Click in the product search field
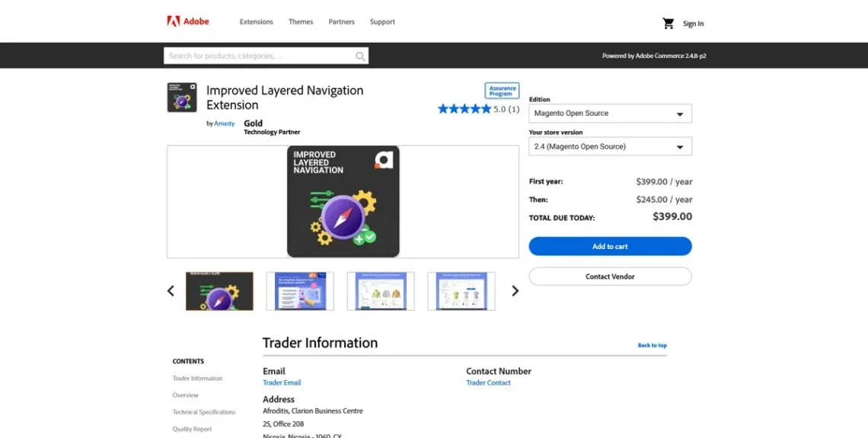The width and height of the screenshot is (868, 438). point(259,56)
